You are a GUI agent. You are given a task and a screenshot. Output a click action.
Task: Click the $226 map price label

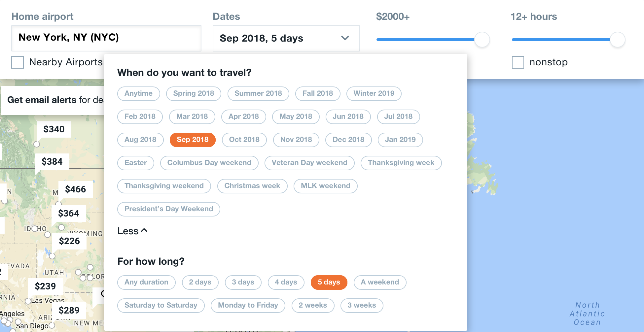pos(69,241)
